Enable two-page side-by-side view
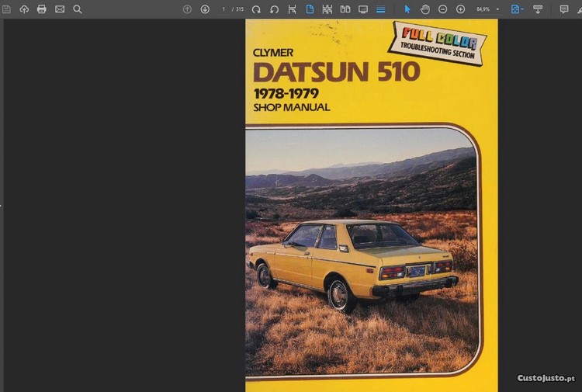Image resolution: width=582 pixels, height=392 pixels. click(345, 9)
